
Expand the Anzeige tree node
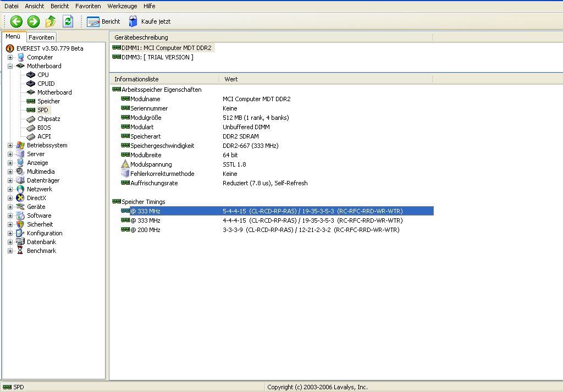10,163
